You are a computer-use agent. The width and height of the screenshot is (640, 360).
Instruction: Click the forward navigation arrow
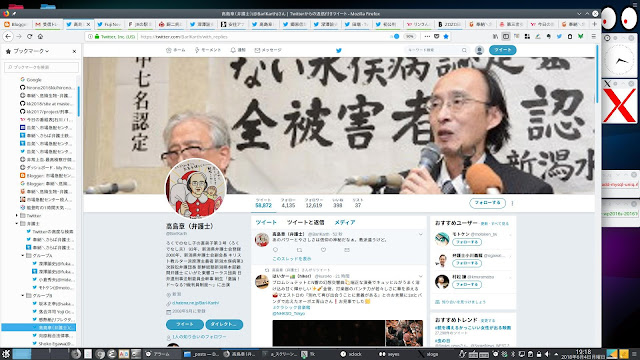pyautogui.click(x=19, y=36)
